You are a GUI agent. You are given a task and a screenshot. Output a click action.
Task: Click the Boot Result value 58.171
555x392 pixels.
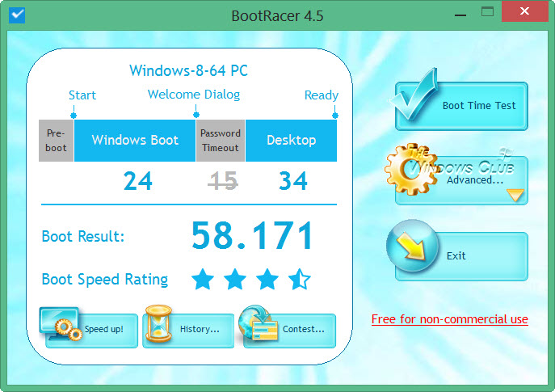click(252, 235)
